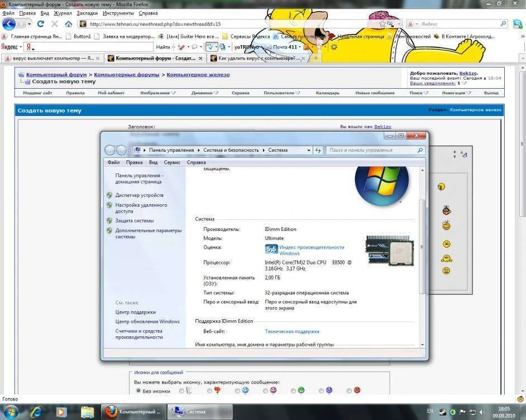Launch Internet Explorer from the taskbar
526x420 pixels.
pos(36,411)
